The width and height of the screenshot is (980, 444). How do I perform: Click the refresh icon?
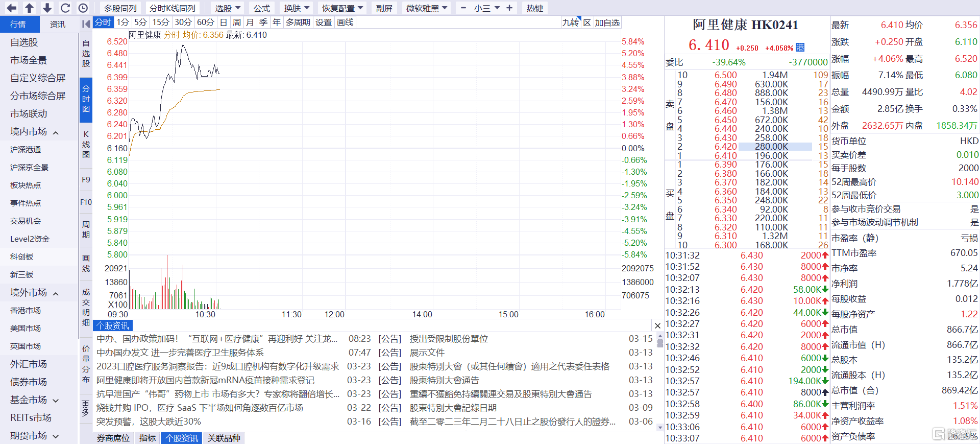65,8
